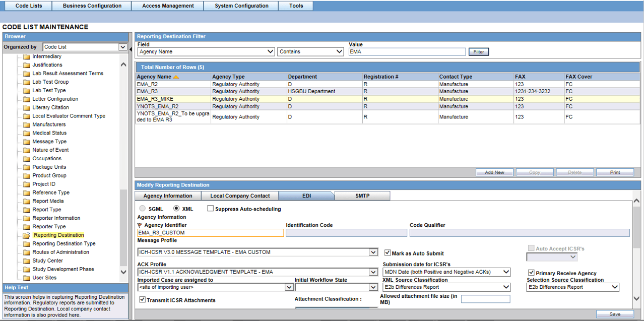Click the Add New button
Screen dimensions: 644x321
pyautogui.click(x=494, y=172)
